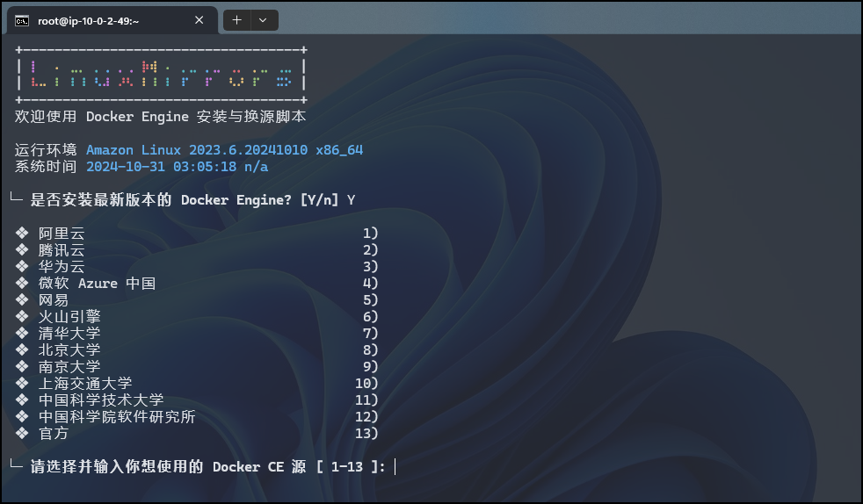Click option number '10)' in the list

[366, 383]
